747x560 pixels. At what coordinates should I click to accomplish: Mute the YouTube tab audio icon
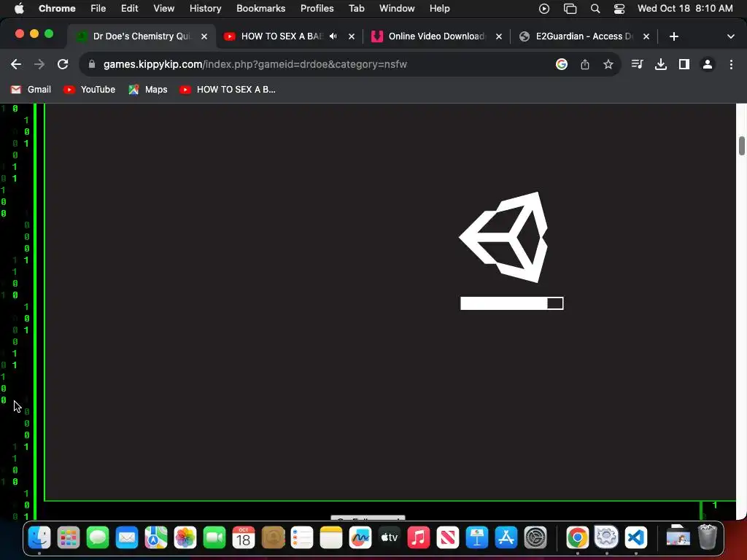(x=333, y=36)
